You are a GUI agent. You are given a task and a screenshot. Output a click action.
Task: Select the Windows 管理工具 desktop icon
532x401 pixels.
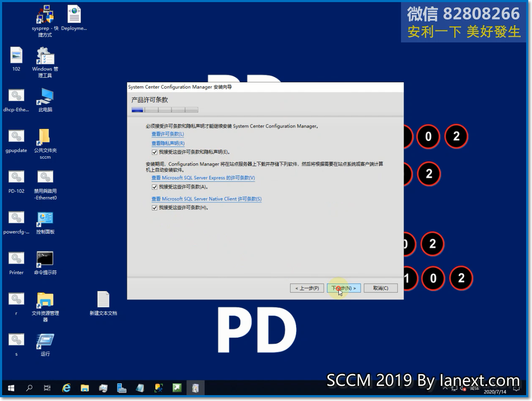pyautogui.click(x=45, y=62)
